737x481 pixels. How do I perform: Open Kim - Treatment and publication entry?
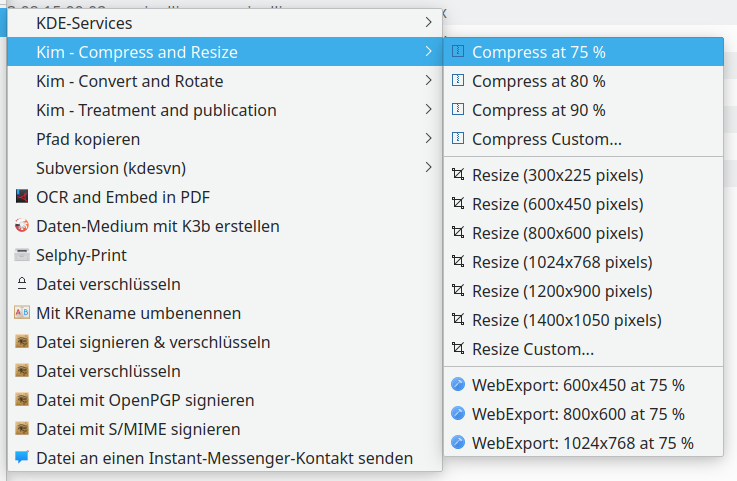[x=225, y=110]
